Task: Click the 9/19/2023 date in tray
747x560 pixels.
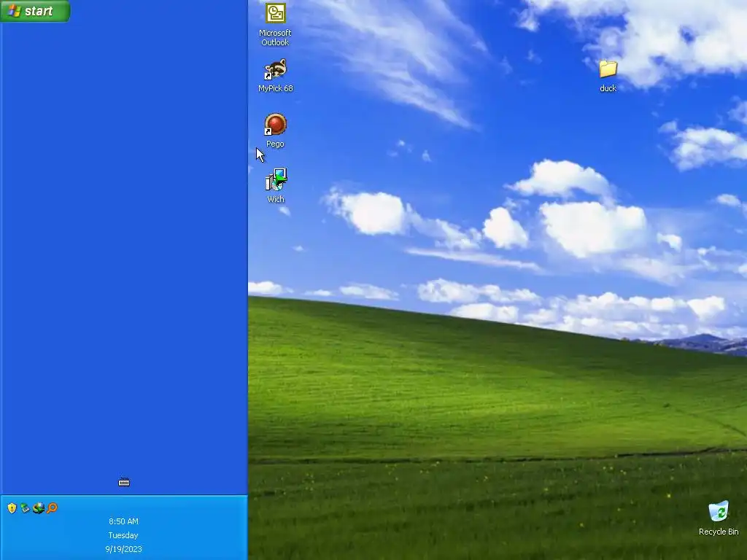Action: click(123, 549)
